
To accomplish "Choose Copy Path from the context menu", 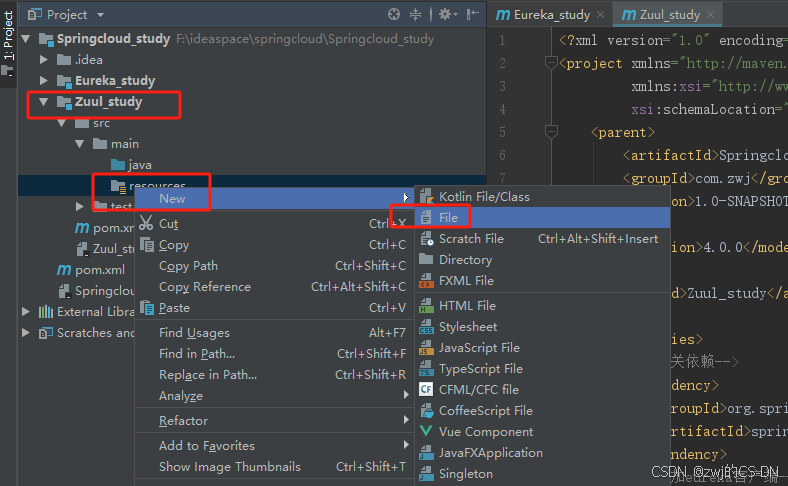I will click(x=274, y=266).
